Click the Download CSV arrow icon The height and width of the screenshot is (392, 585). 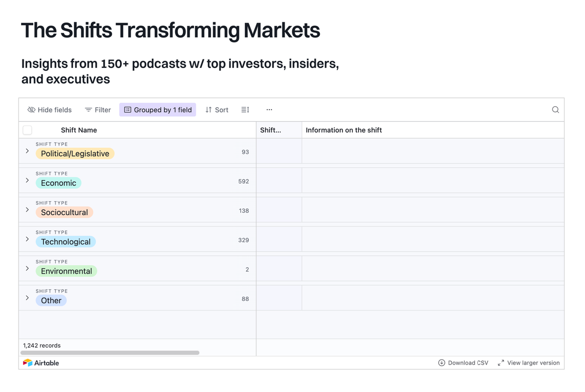[x=441, y=363]
